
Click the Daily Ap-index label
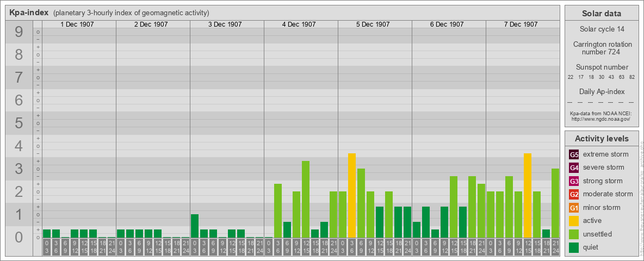pos(602,91)
